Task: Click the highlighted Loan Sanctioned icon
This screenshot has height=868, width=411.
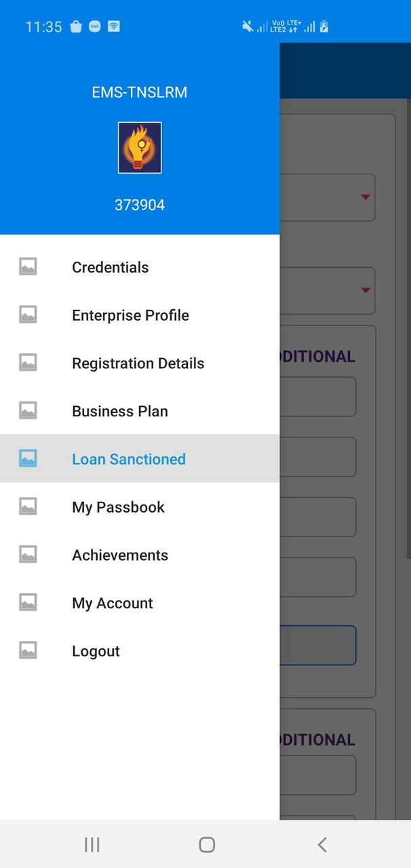Action: point(28,458)
